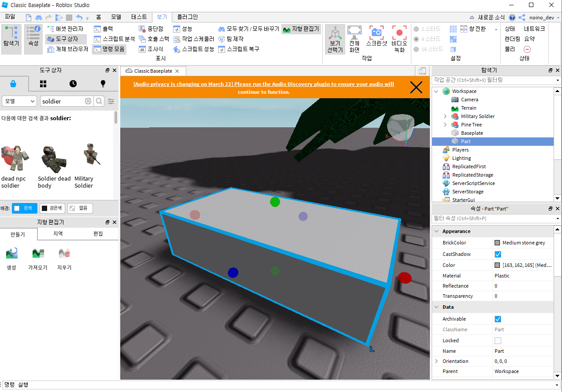Toggle 지형 편집기 terrain editor
The image size is (562, 392).
point(301,29)
